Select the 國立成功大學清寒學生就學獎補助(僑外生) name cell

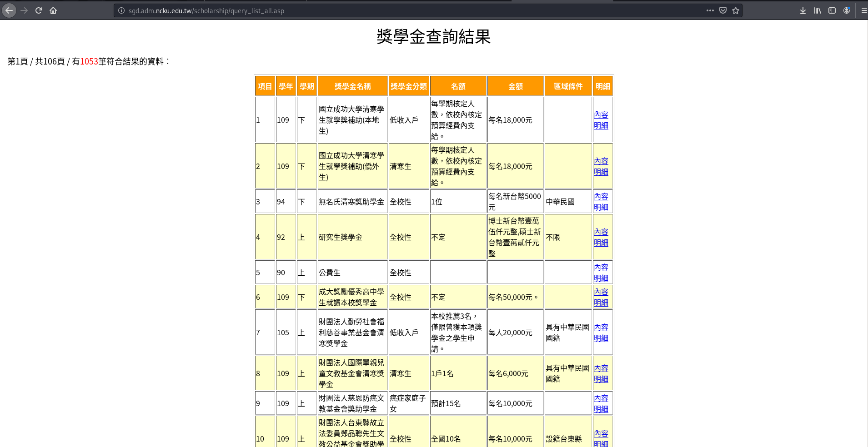click(353, 166)
